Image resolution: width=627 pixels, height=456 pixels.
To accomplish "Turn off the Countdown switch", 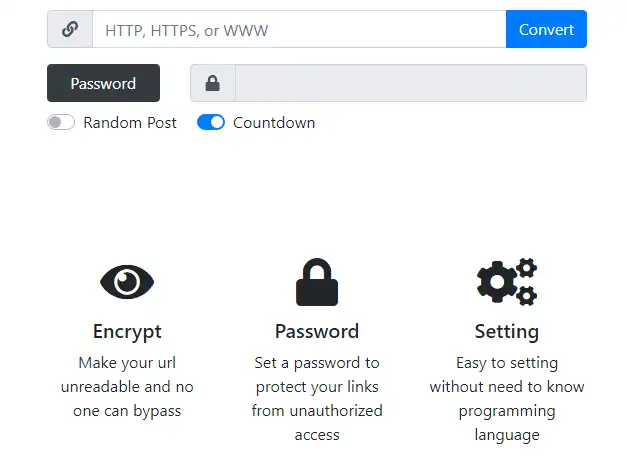I will 211,123.
